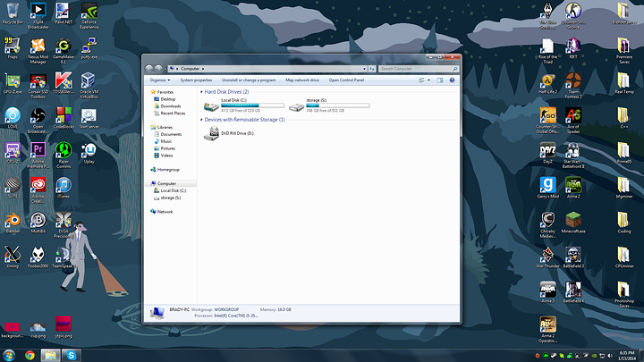
Task: Open the Blender desktop shortcut
Action: (13, 220)
